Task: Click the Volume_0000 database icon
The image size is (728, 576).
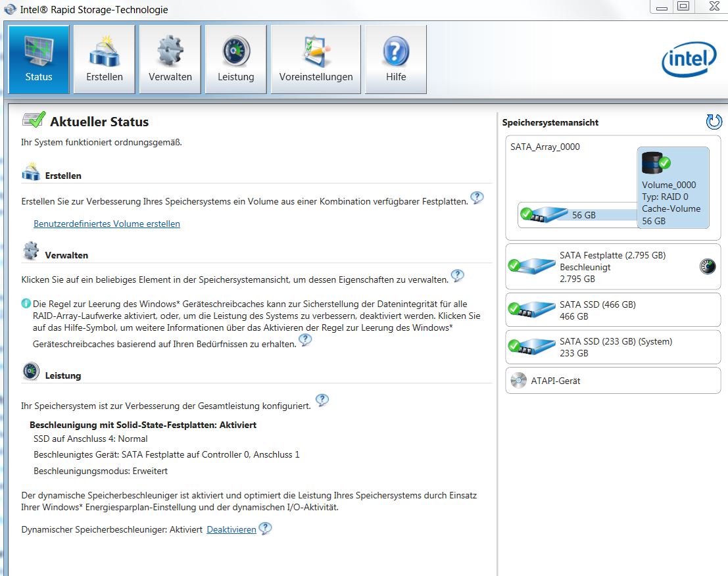Action: click(x=656, y=163)
